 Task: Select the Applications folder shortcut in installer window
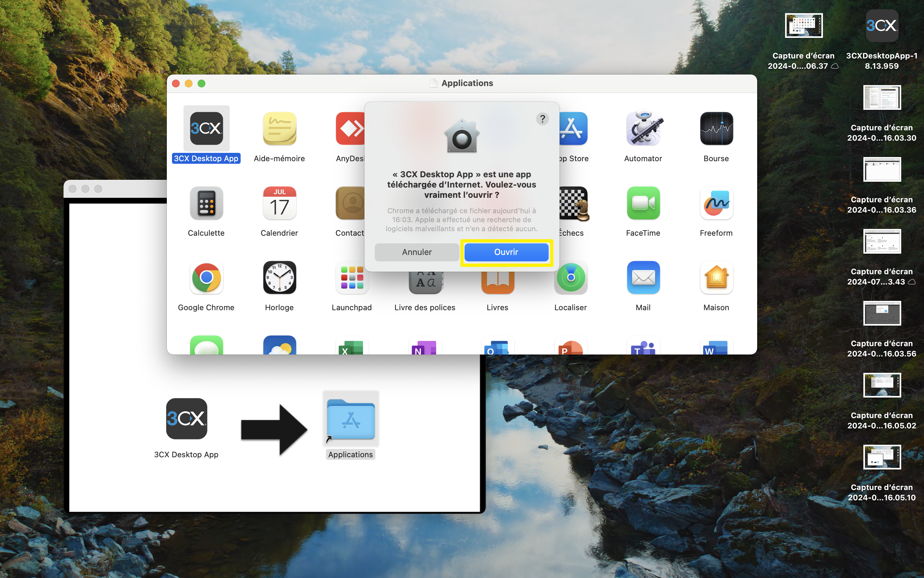pos(351,419)
